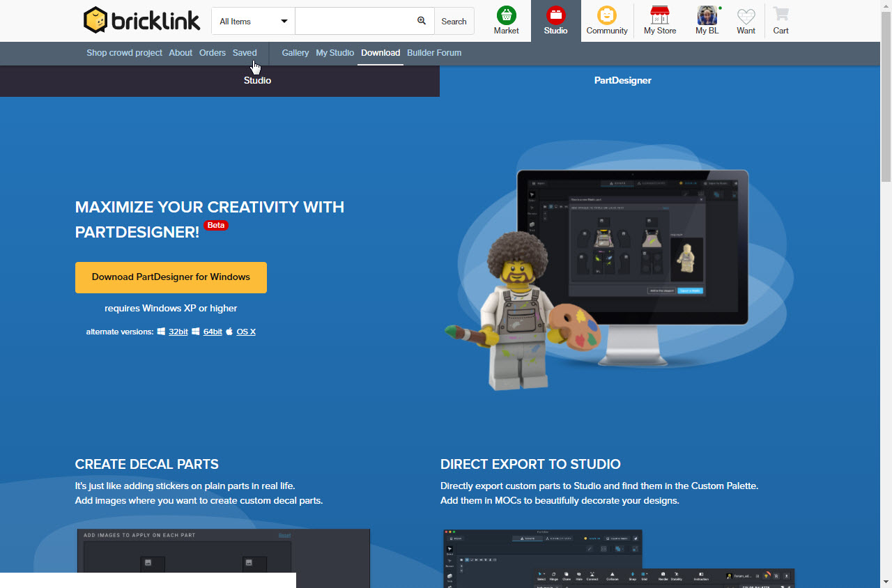Open the Saved menu item
This screenshot has width=892, height=588.
pyautogui.click(x=245, y=53)
